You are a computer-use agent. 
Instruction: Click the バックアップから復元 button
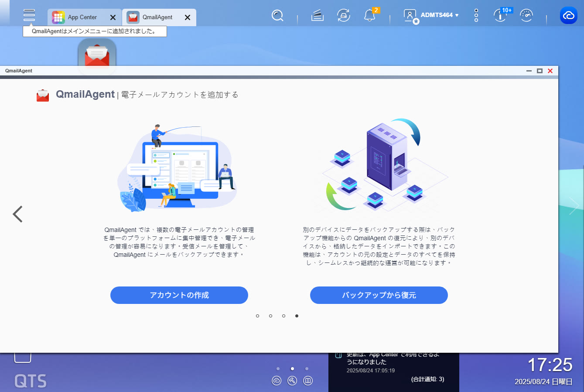[x=379, y=295]
